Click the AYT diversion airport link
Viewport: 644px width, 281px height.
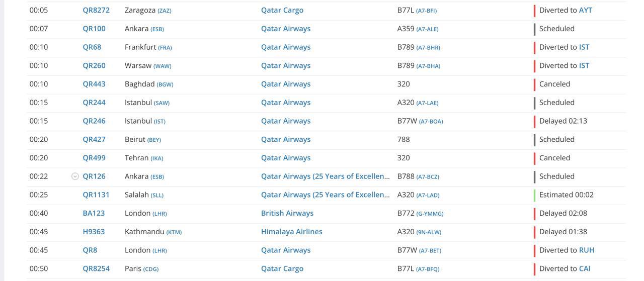tap(585, 10)
